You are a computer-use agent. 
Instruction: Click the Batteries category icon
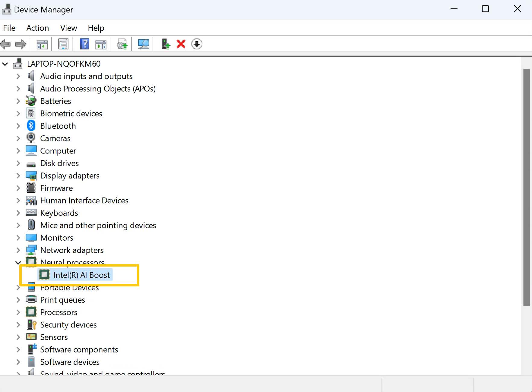(x=31, y=101)
